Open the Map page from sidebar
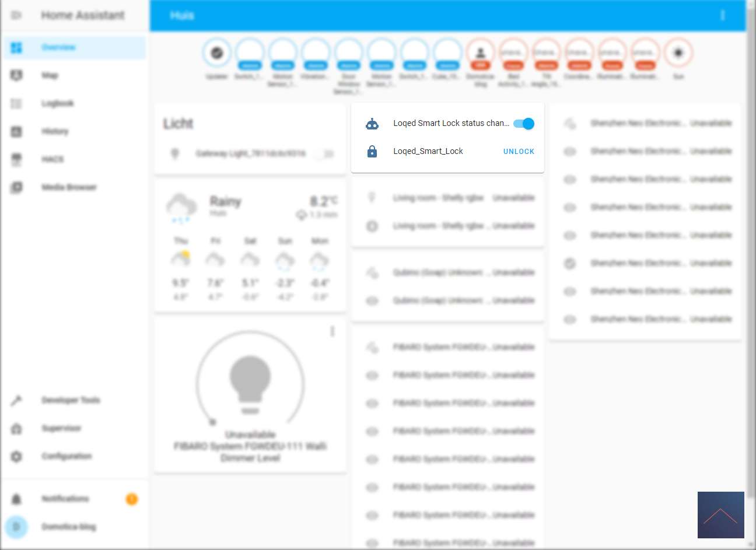Viewport: 756px width, 550px height. coord(50,75)
